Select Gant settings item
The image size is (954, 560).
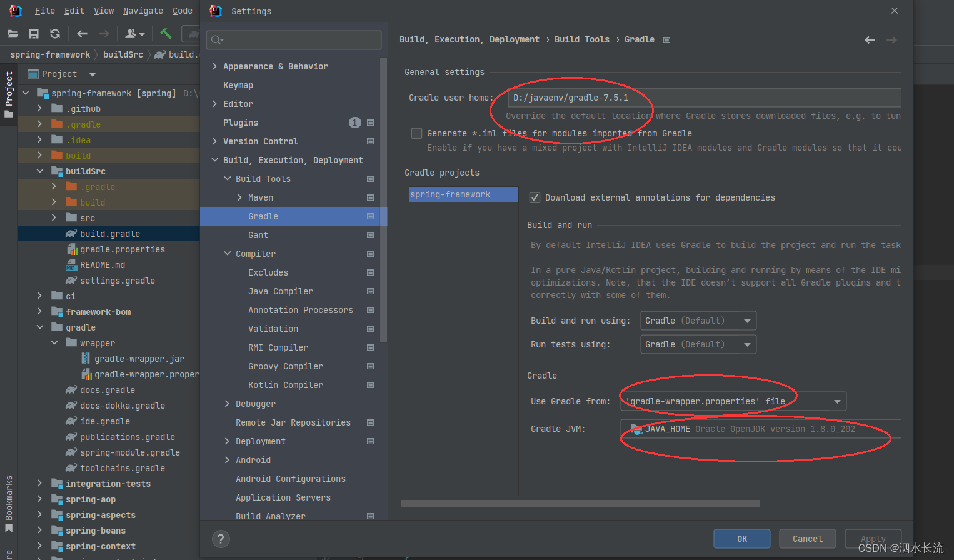[258, 235]
